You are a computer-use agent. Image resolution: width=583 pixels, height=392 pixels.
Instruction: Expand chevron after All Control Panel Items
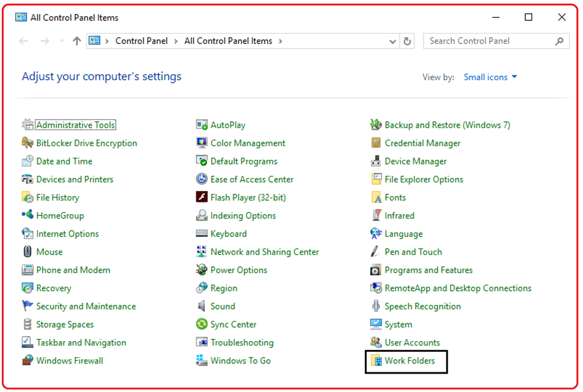point(280,41)
